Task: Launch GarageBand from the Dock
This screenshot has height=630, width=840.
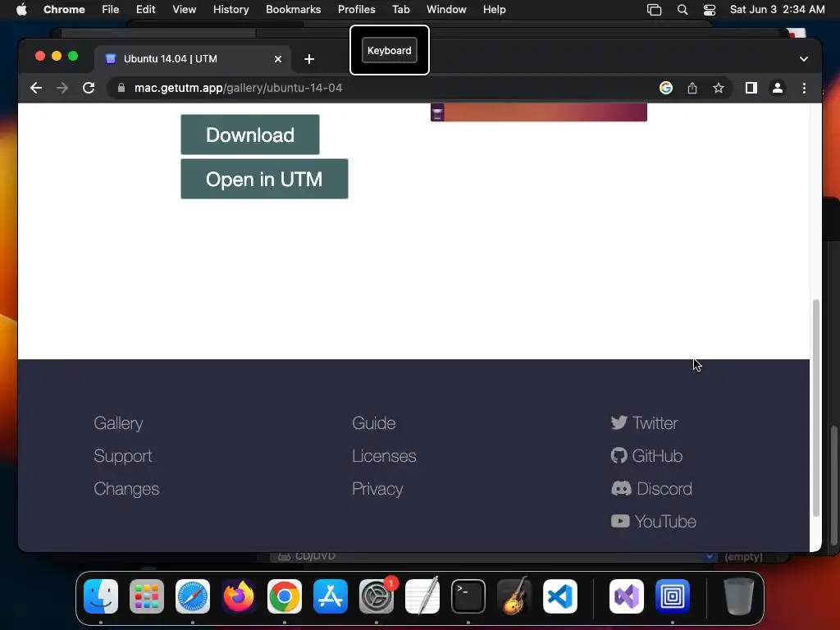Action: [514, 596]
